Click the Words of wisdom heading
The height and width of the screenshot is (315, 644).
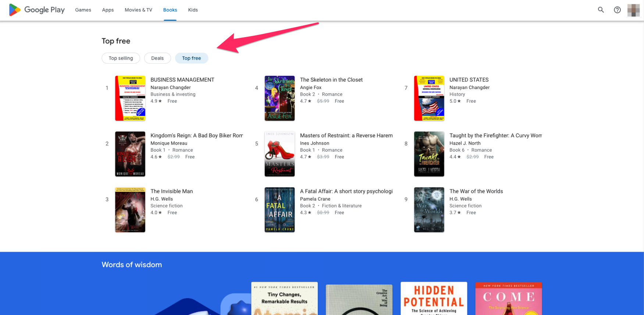point(132,265)
